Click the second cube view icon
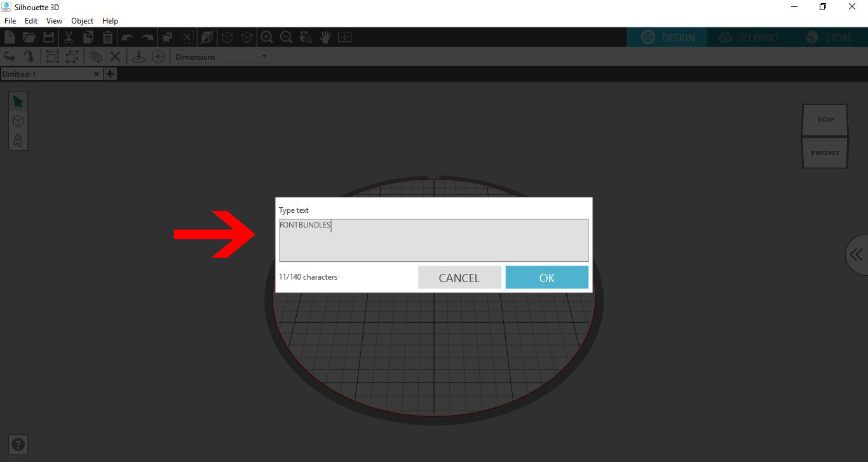The image size is (868, 462). pyautogui.click(x=247, y=37)
